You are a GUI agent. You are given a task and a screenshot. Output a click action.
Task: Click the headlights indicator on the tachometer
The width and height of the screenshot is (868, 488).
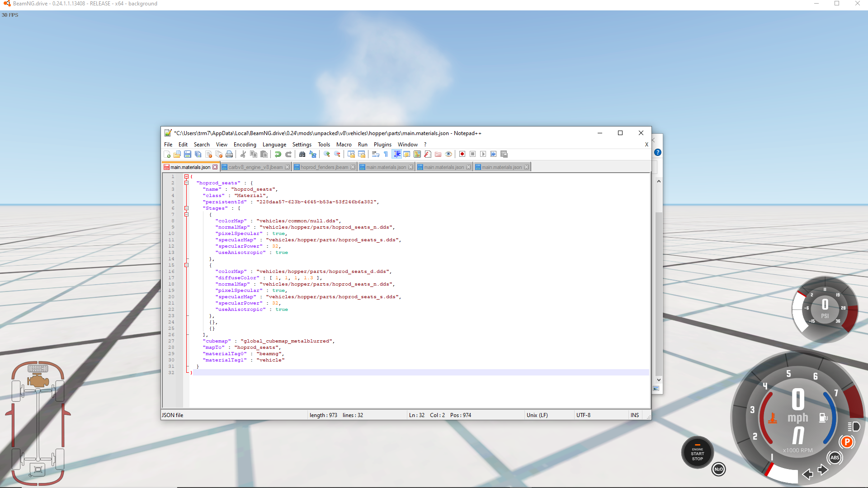854,427
